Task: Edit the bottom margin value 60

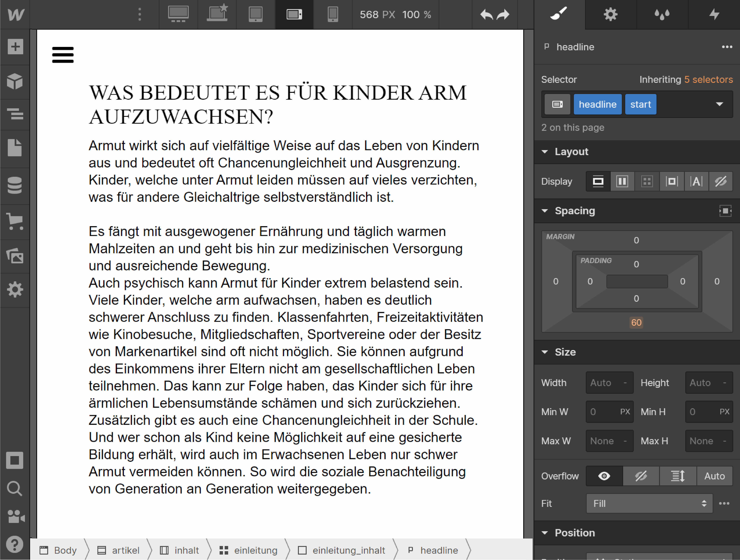Action: tap(636, 323)
